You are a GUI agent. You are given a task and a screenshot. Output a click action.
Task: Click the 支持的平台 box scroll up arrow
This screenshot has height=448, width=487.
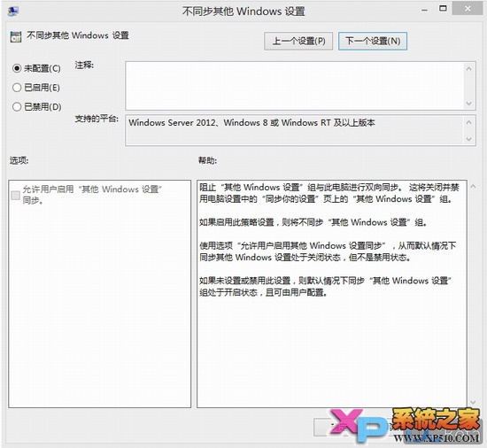coord(468,122)
